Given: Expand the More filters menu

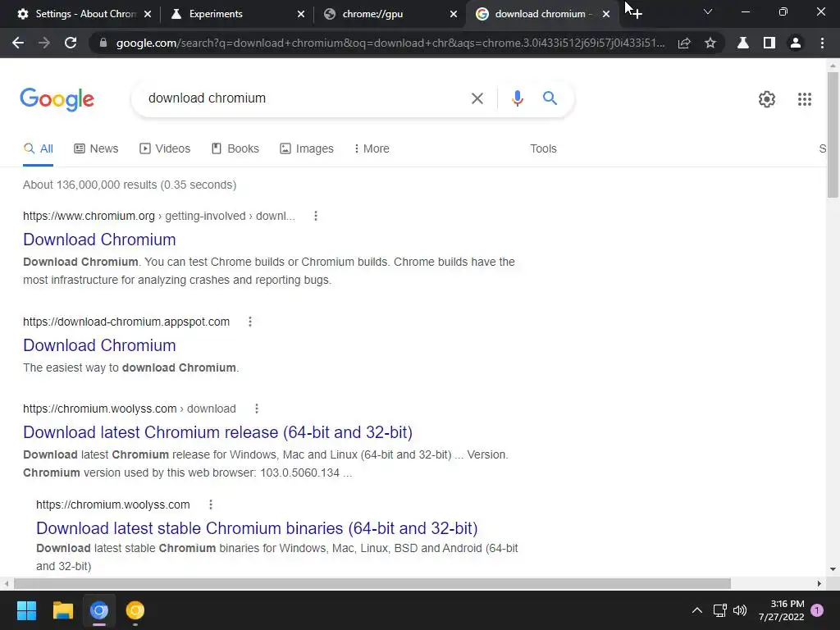Looking at the screenshot, I should pos(372,149).
